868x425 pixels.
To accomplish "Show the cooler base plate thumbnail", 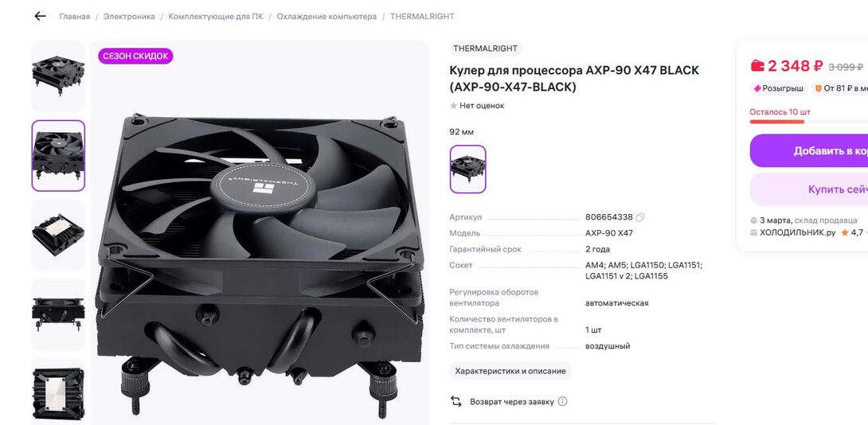I will tap(58, 236).
